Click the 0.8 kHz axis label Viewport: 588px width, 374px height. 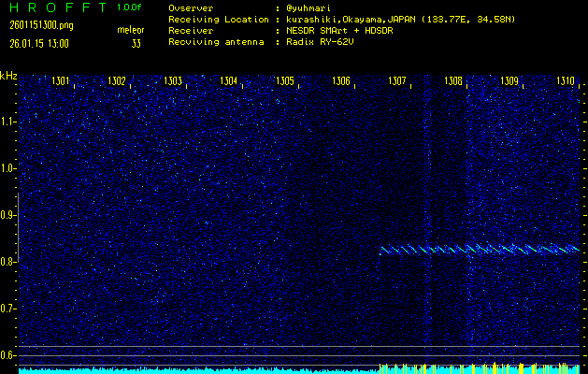click(x=7, y=262)
